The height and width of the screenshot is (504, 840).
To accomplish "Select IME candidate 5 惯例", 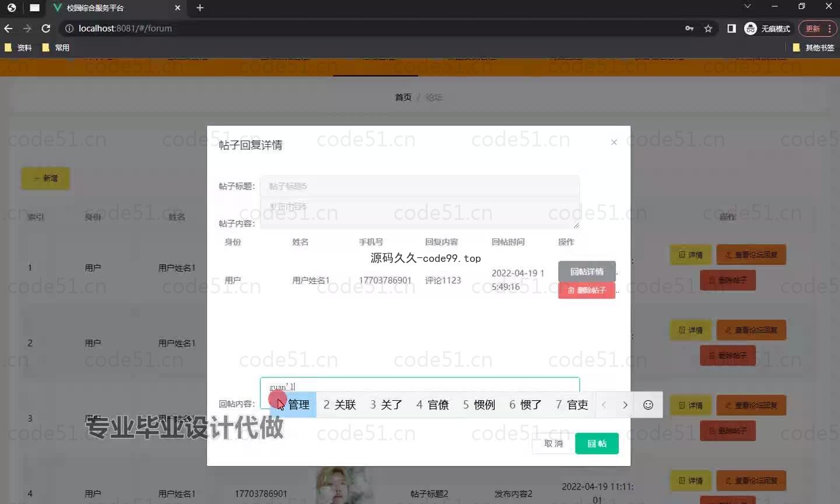I will [x=479, y=405].
